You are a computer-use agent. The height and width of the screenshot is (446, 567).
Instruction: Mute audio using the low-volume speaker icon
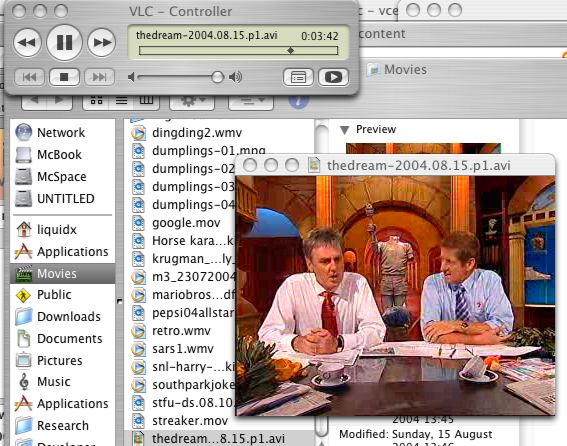click(x=131, y=77)
